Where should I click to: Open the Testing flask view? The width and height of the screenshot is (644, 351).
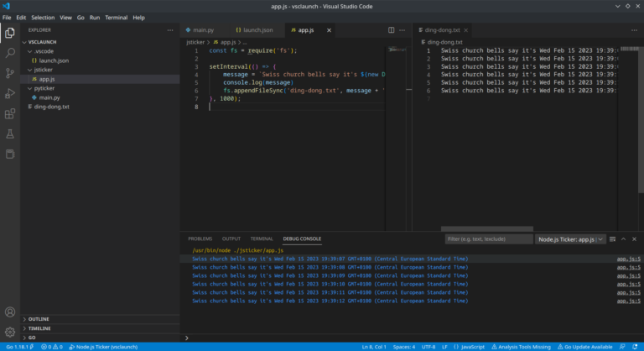point(10,134)
